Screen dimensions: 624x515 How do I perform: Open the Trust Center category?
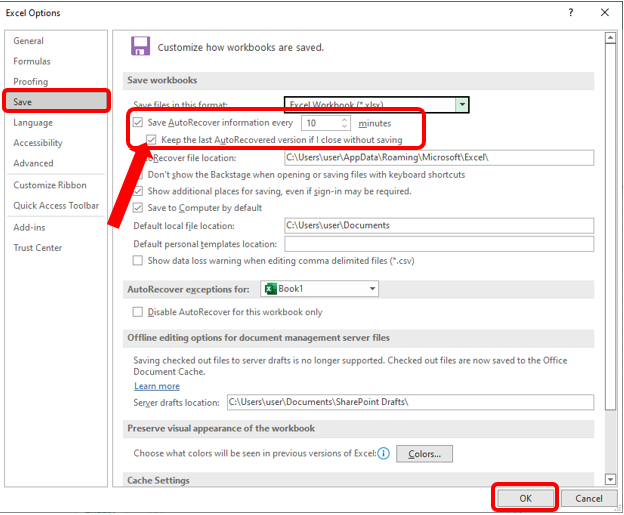[37, 248]
